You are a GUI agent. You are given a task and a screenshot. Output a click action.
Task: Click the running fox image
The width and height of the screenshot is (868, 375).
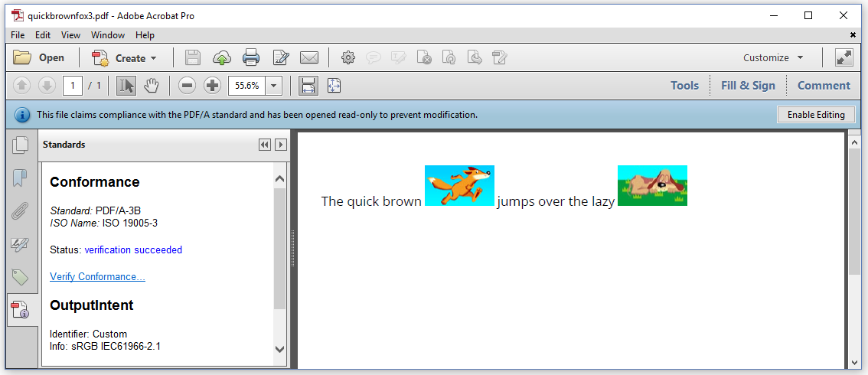tap(459, 185)
